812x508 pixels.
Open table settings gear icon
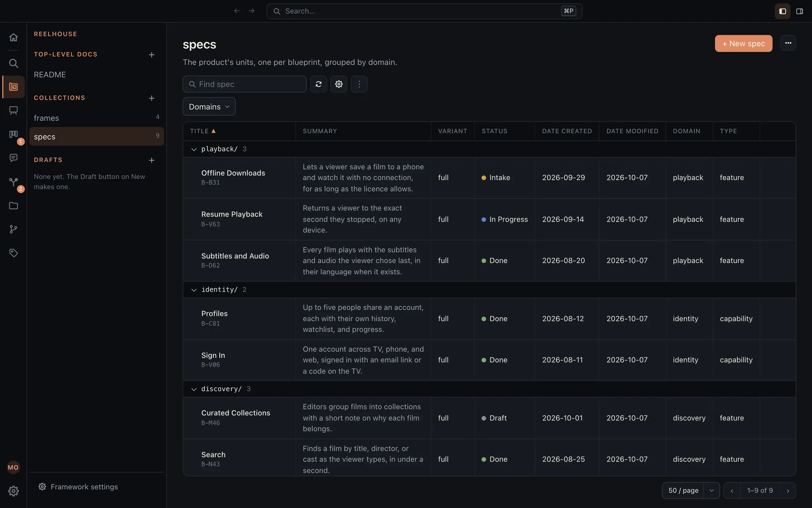click(x=339, y=84)
